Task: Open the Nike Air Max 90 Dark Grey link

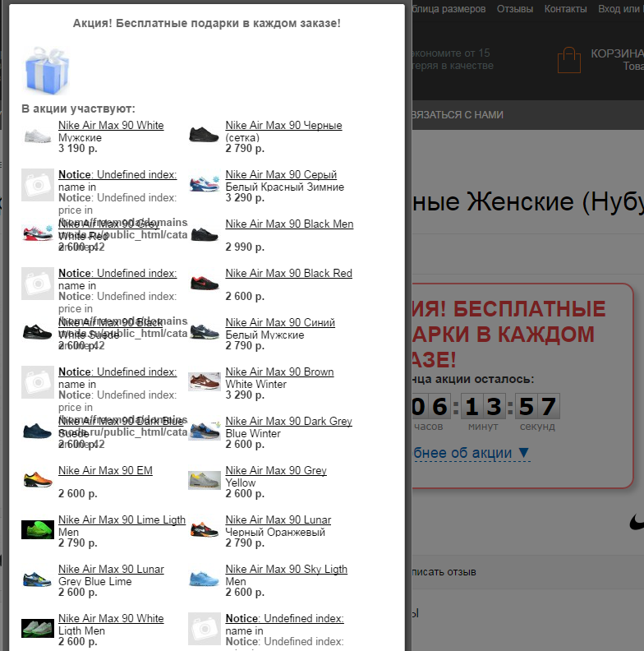Action: [x=289, y=427]
